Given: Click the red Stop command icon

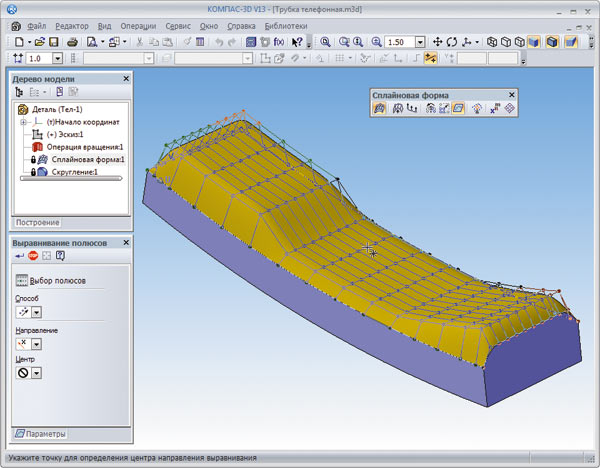Looking at the screenshot, I should pyautogui.click(x=34, y=257).
